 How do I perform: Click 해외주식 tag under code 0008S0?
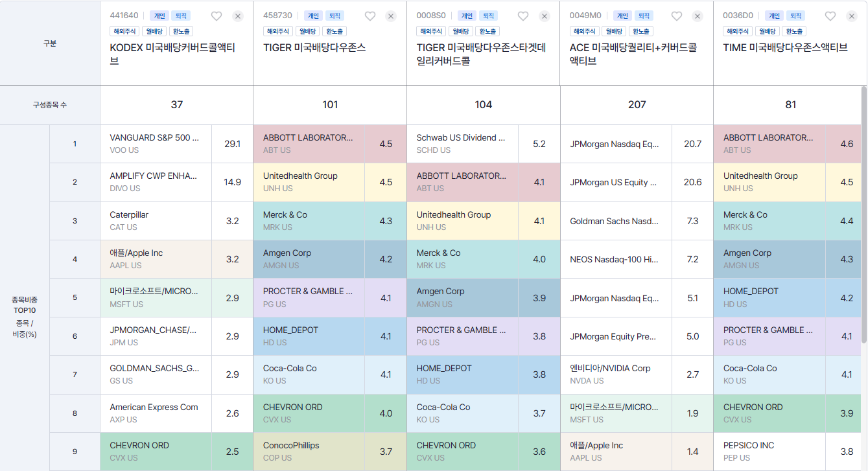coord(431,31)
